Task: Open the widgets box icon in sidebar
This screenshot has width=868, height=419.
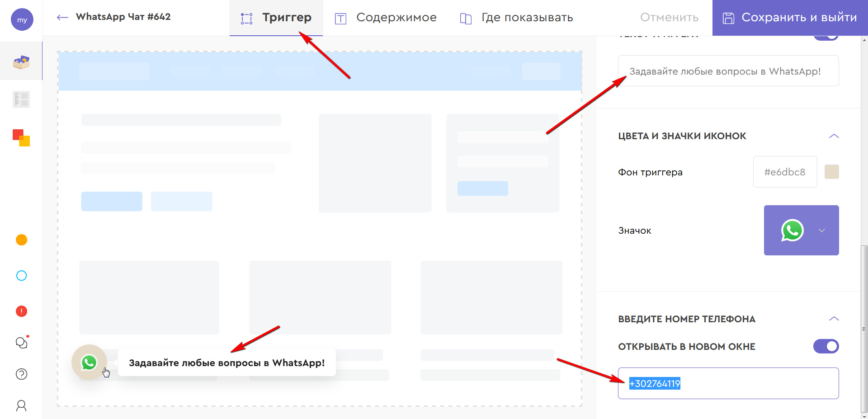Action: pos(21,62)
